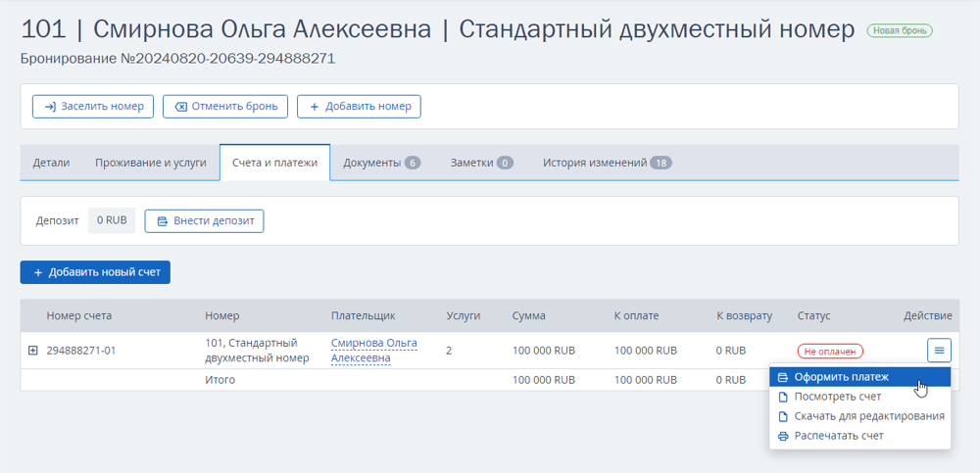Click the История изменений count badge 18
Image resolution: width=980 pixels, height=473 pixels.
pyautogui.click(x=661, y=164)
